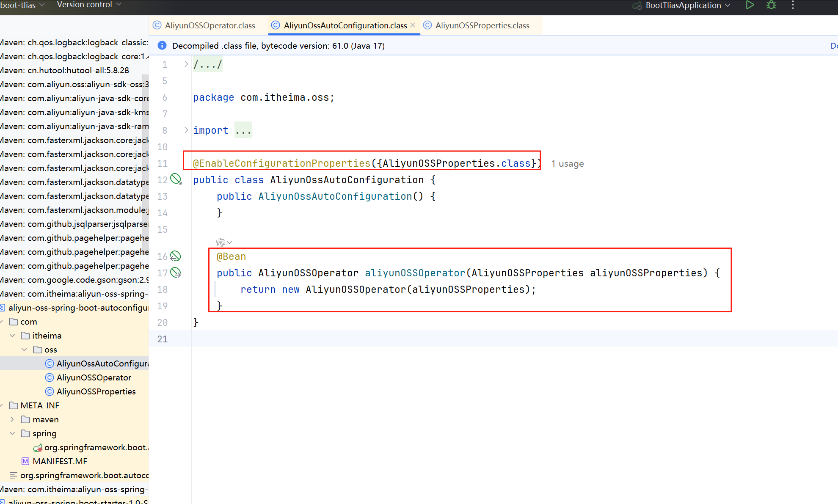Start debugging with the bug icon
This screenshot has height=504, width=838.
tap(771, 5)
